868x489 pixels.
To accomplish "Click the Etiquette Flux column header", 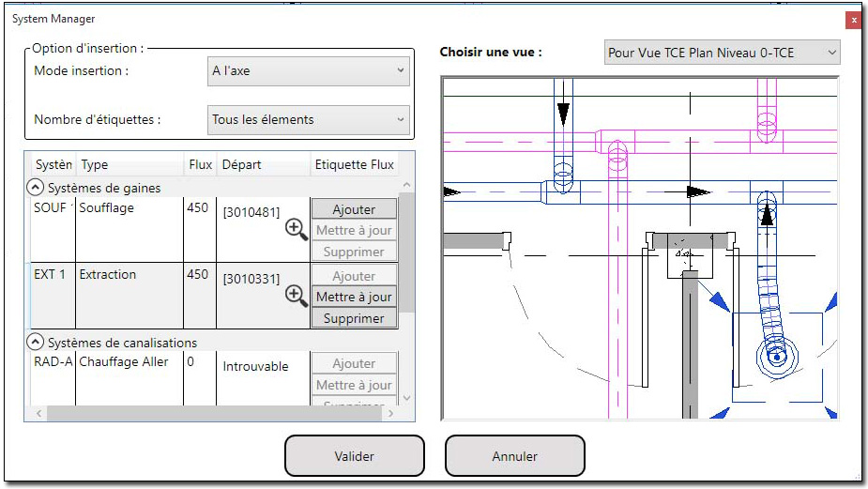I will tap(354, 165).
